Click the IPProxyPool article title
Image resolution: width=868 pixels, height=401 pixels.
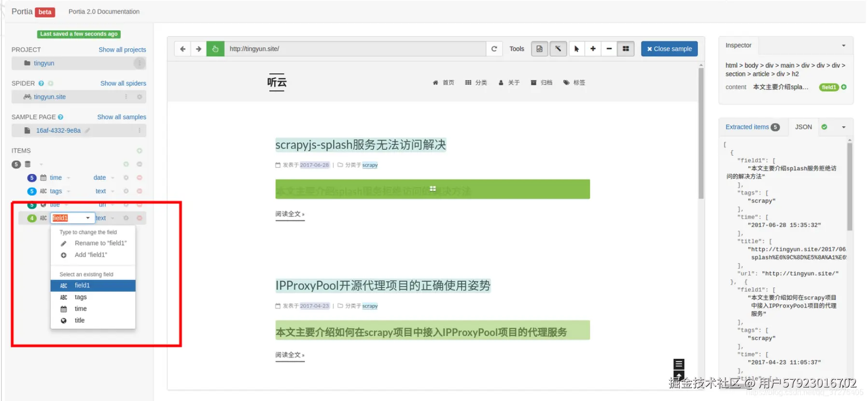[x=383, y=286]
